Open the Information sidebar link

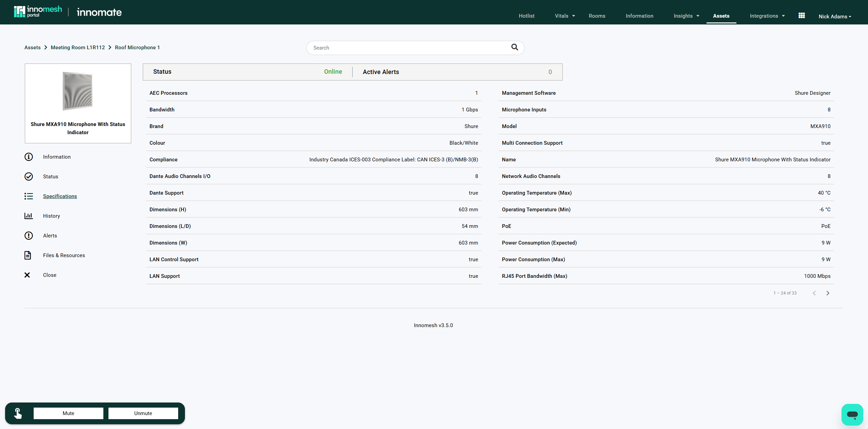[x=57, y=157]
